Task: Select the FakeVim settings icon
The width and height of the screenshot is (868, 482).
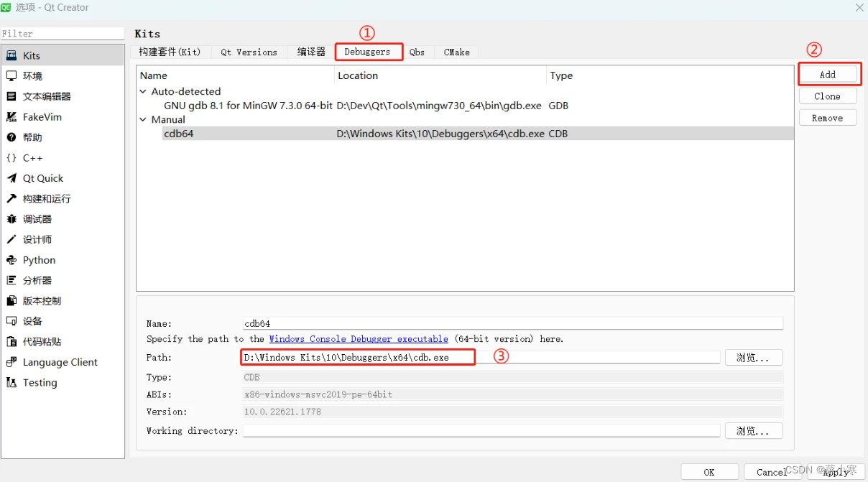Action: click(x=41, y=116)
